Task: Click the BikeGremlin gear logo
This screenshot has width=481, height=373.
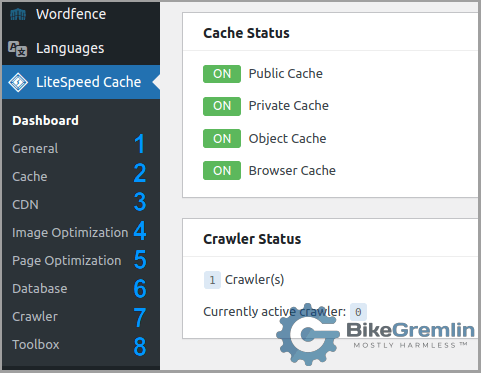Action: coord(308,334)
